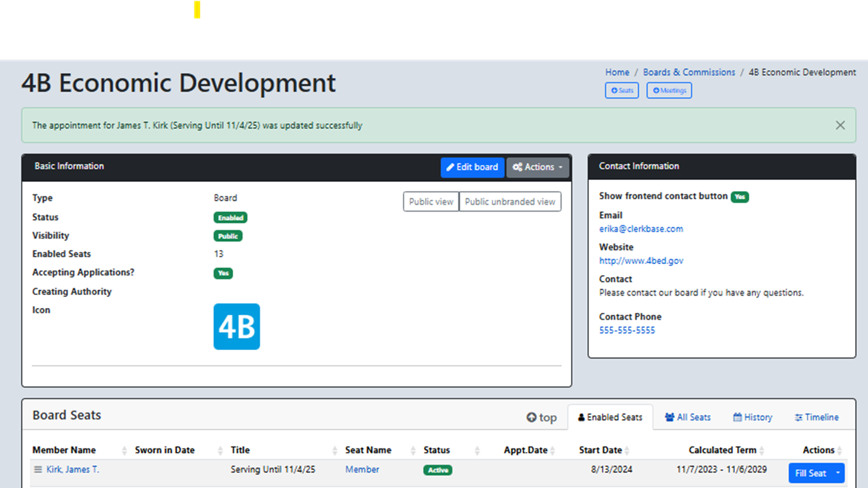Sort table by Calculated Term arrows
The image size is (868, 488).
click(762, 451)
